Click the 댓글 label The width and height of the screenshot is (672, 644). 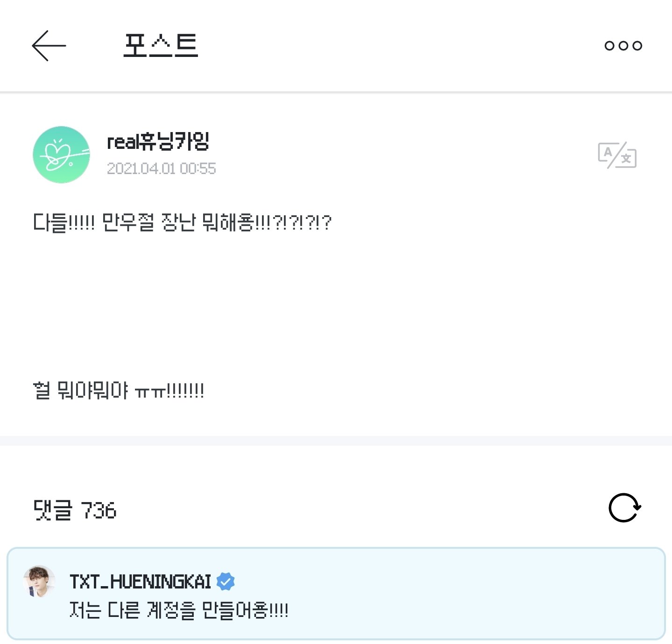pos(53,510)
